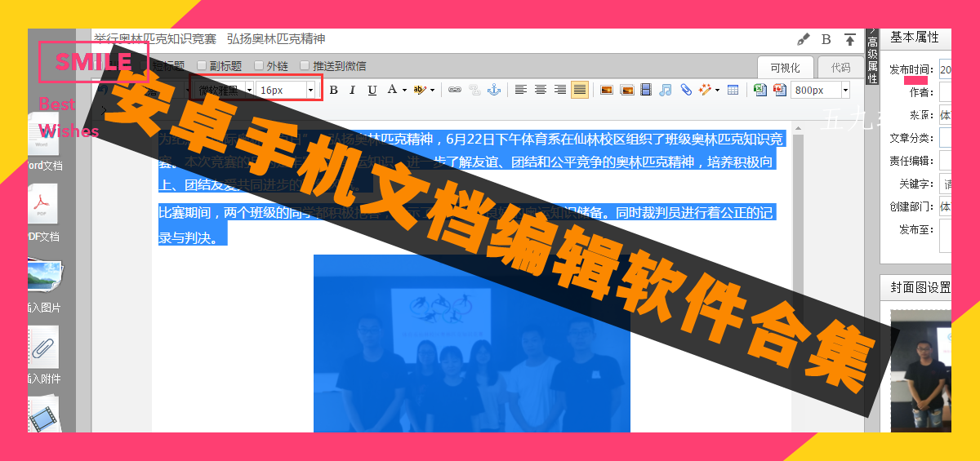Center align text

pos(541,90)
